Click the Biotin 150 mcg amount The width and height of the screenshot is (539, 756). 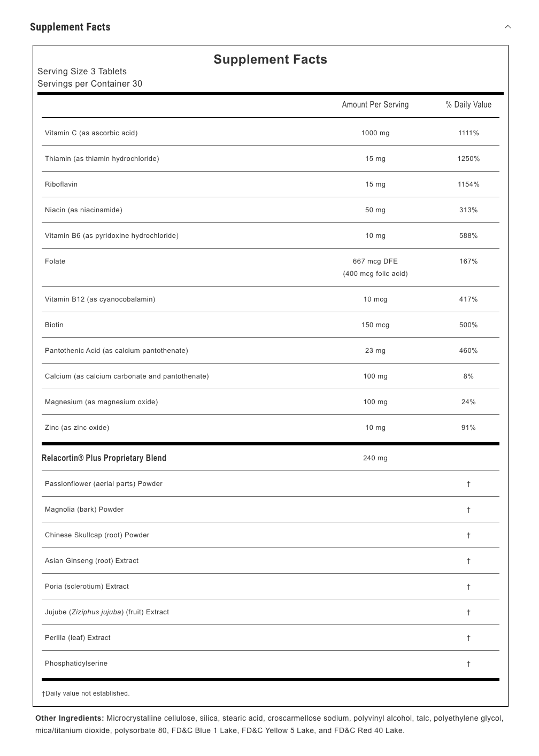[x=375, y=325]
